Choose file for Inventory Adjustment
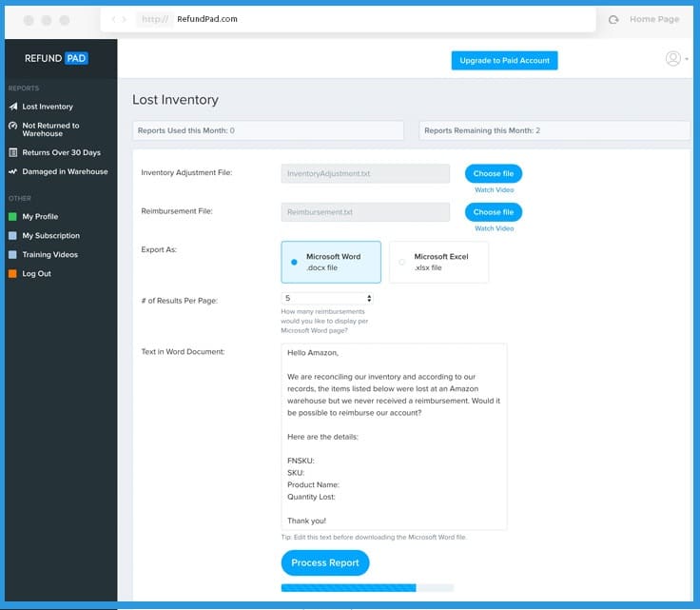The height and width of the screenshot is (610, 700). click(494, 173)
